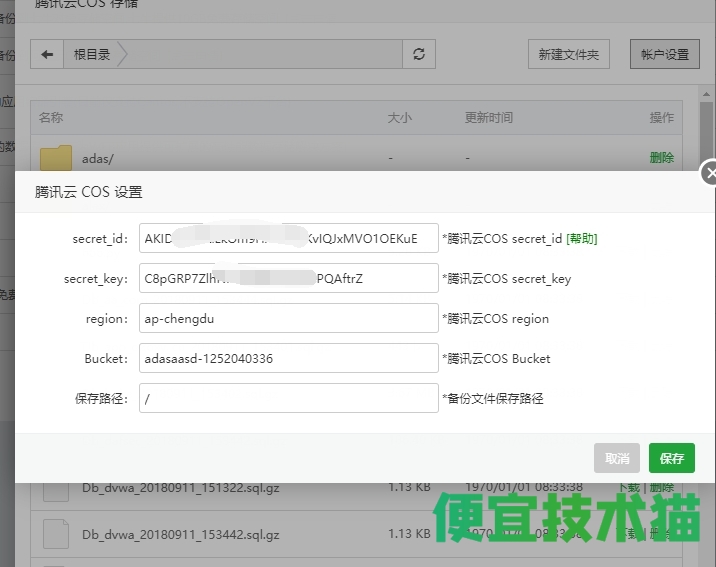The height and width of the screenshot is (567, 716).
Task: Click the 更新时间 column header
Action: pyautogui.click(x=489, y=118)
